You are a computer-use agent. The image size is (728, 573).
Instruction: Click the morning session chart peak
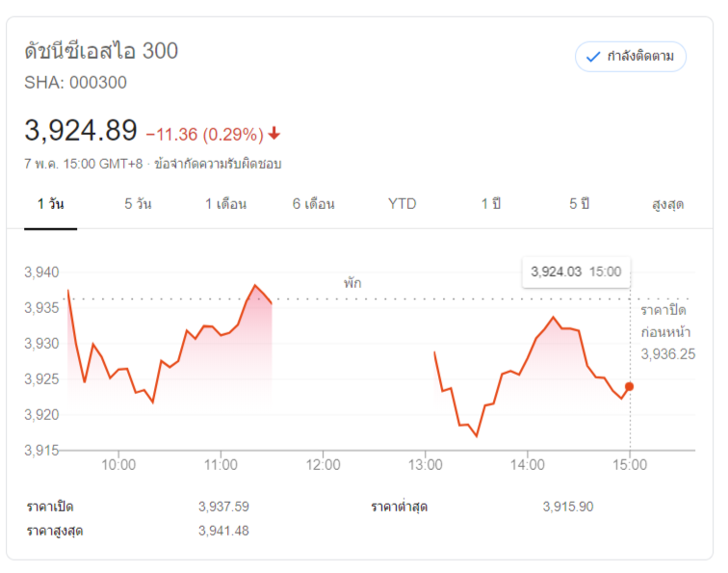tap(255, 286)
